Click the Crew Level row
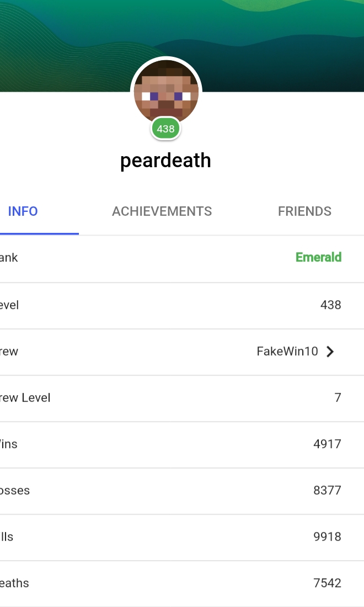Screen dimensions: 364x607 182,398
